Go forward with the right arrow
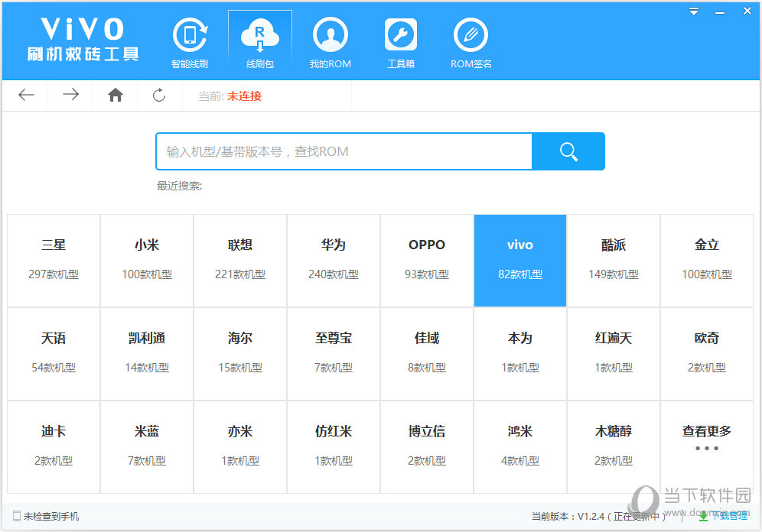The height and width of the screenshot is (532, 762). [x=70, y=95]
